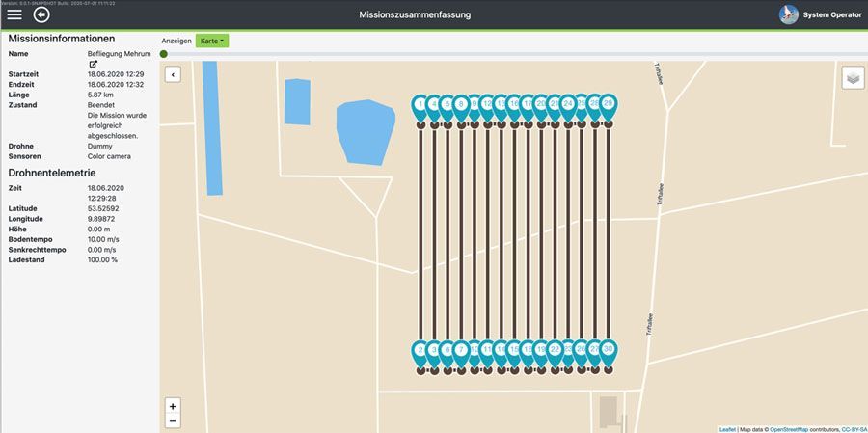Image resolution: width=868 pixels, height=433 pixels.
Task: Select waypoint marker 1
Action: 420,105
